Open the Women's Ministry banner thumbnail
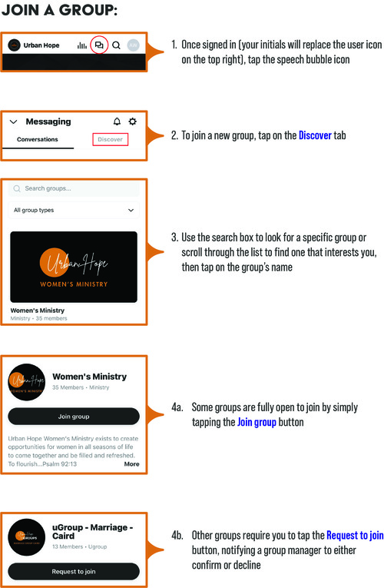The width and height of the screenshot is (384, 588). [x=74, y=267]
